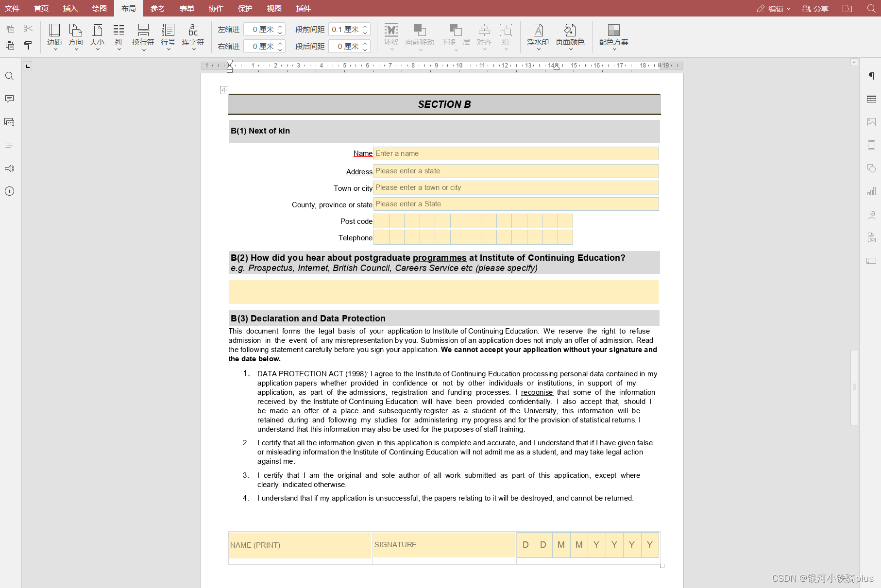
Task: Click the 段前间距 spacing before input field
Action: (x=345, y=30)
